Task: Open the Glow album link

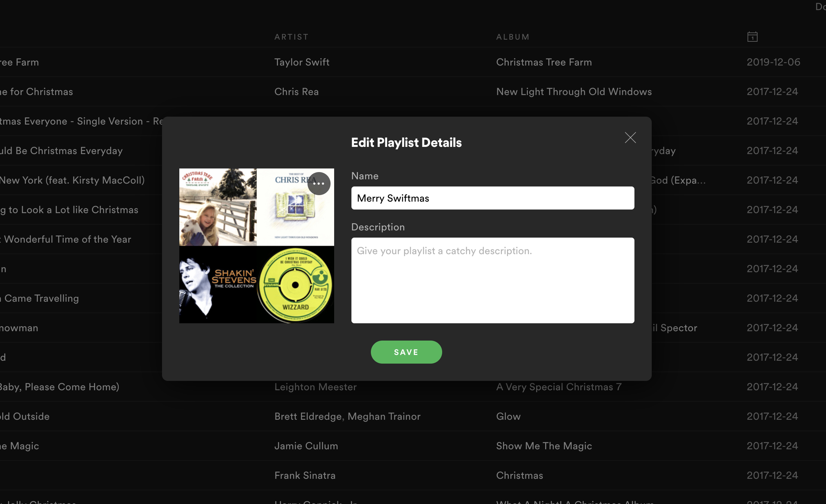Action: (x=508, y=416)
